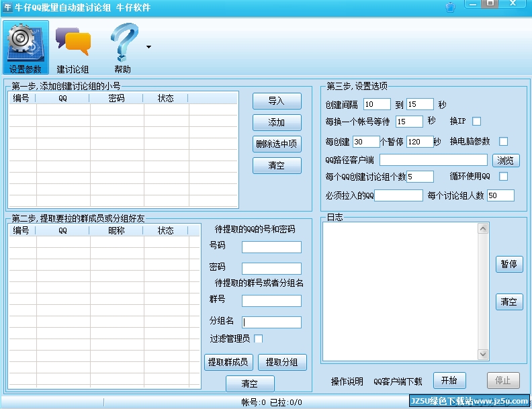The width and height of the screenshot is (532, 409).
Task: Click 提取分组 button
Action: pyautogui.click(x=282, y=362)
